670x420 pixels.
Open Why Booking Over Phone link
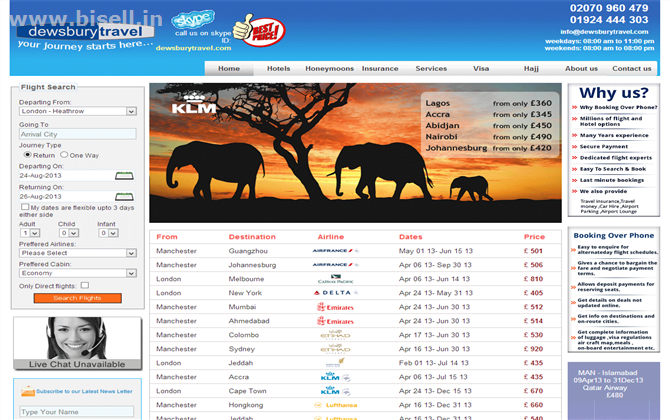pyautogui.click(x=618, y=107)
